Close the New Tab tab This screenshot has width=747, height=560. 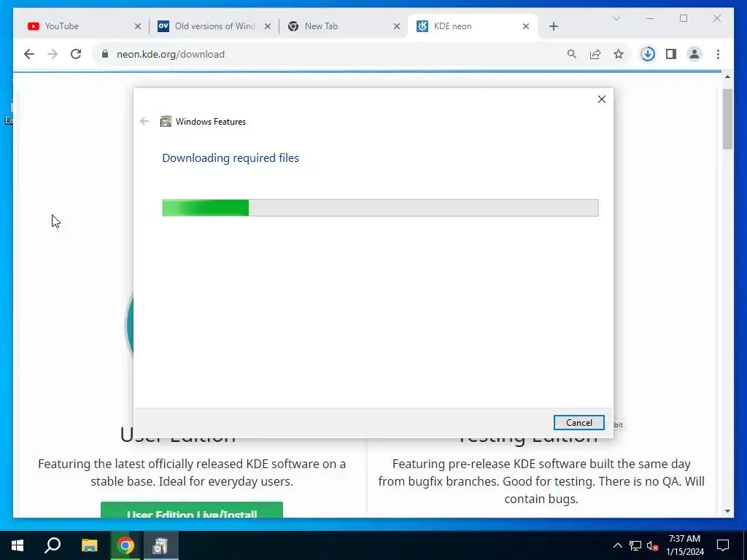pyautogui.click(x=397, y=26)
